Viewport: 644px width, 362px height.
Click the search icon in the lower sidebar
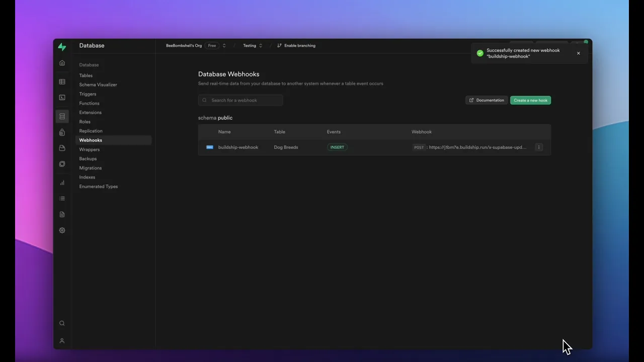pos(62,323)
